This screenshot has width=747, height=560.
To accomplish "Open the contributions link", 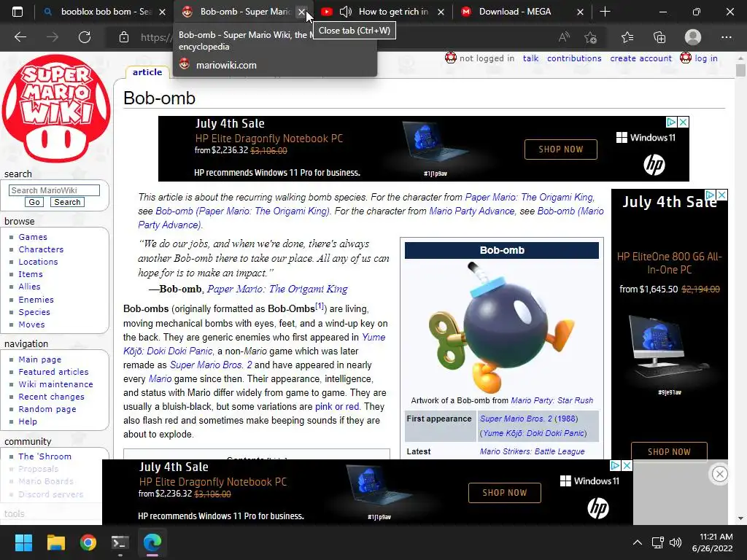I will [574, 58].
